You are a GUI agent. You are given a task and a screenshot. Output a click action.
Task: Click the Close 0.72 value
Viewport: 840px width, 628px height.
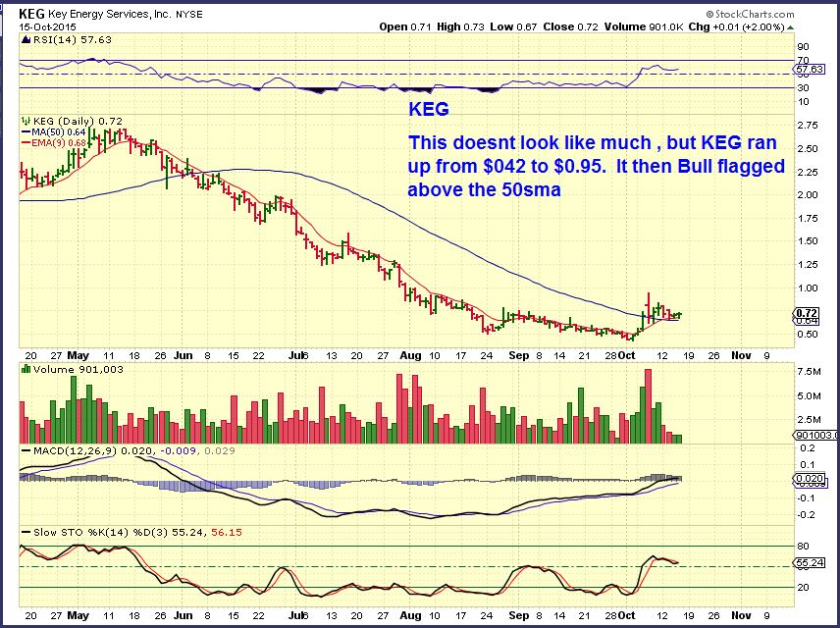[570, 26]
